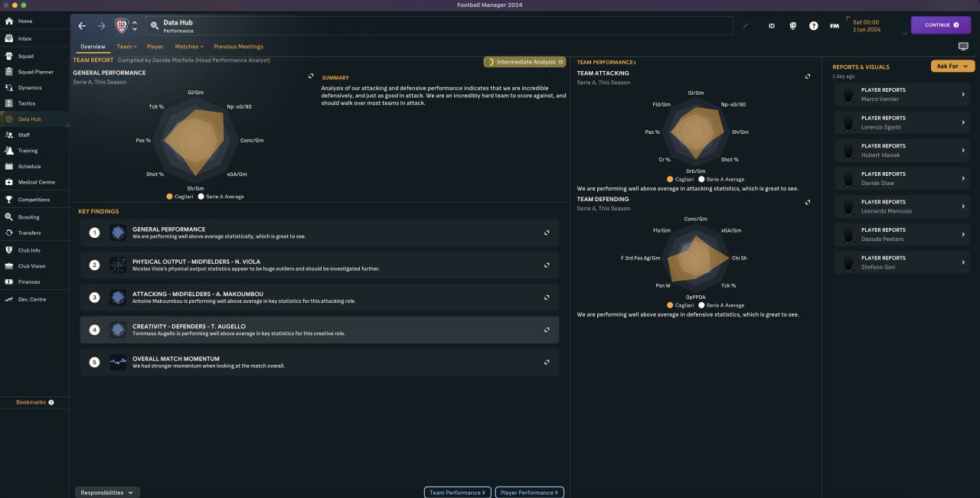Click the search magnifier icon

[155, 26]
